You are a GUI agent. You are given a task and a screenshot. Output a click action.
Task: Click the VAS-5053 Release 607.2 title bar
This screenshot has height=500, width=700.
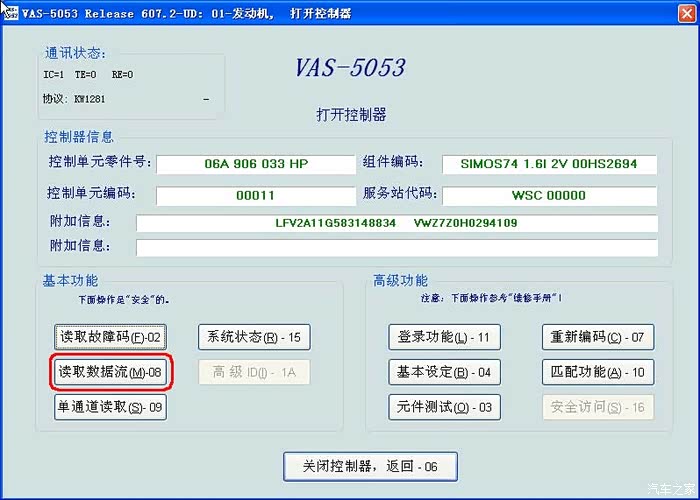(350, 11)
